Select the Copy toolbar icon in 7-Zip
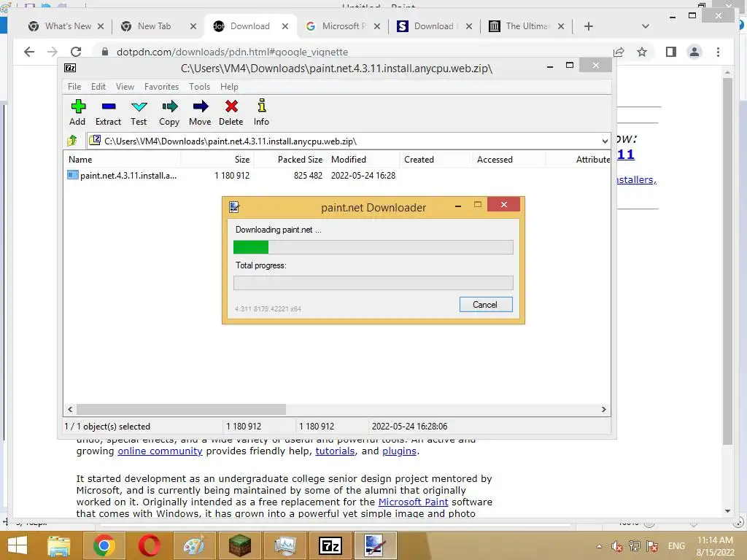The height and width of the screenshot is (560, 747). (169, 112)
